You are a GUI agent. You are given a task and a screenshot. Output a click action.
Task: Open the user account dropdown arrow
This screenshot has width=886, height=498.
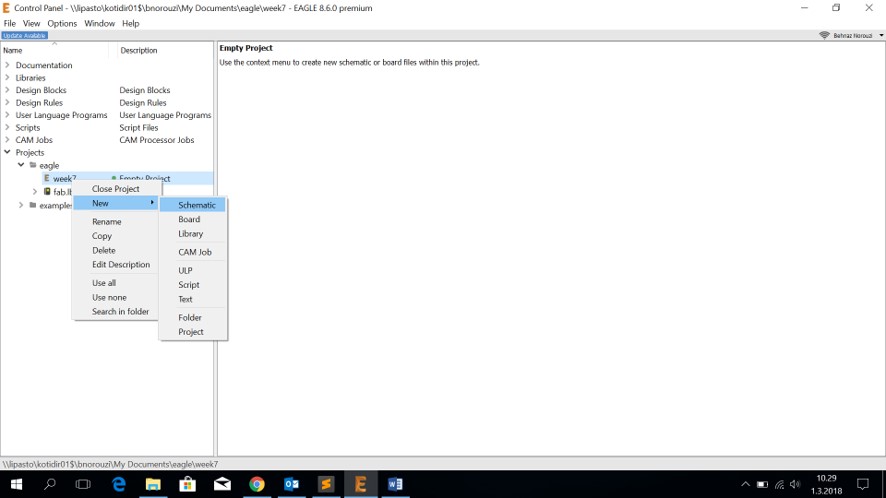click(881, 35)
